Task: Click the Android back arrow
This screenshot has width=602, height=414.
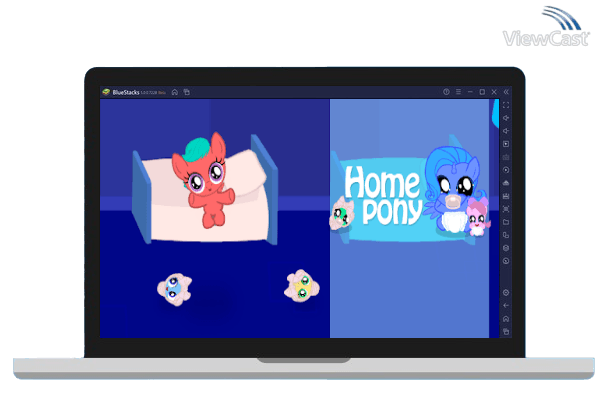Action: pyautogui.click(x=506, y=306)
